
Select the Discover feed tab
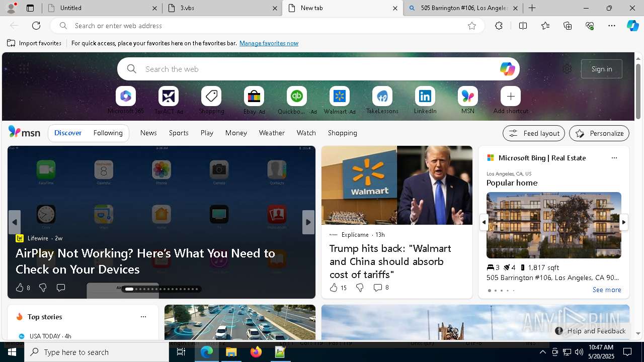pyautogui.click(x=68, y=133)
